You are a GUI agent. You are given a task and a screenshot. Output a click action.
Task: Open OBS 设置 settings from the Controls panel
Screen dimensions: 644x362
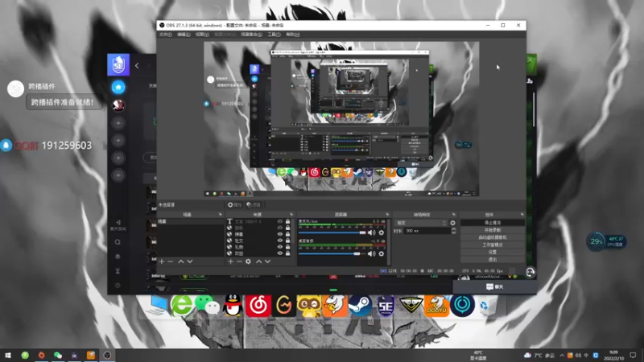click(493, 253)
